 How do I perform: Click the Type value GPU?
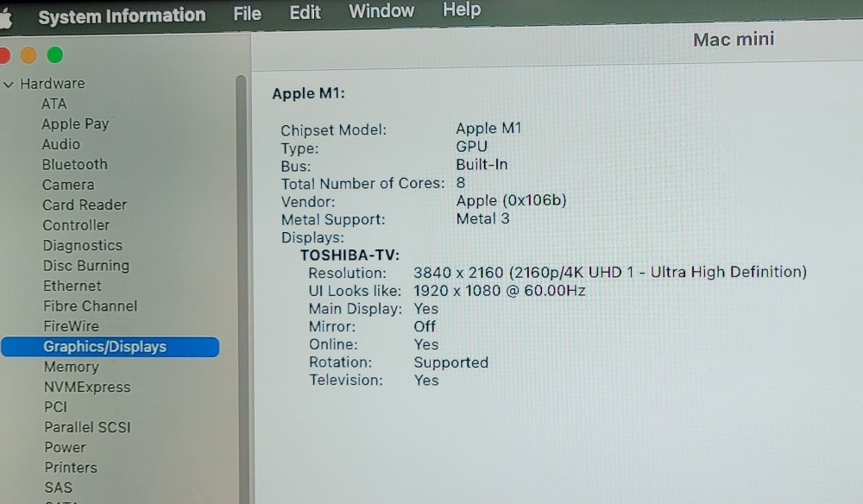(x=472, y=147)
